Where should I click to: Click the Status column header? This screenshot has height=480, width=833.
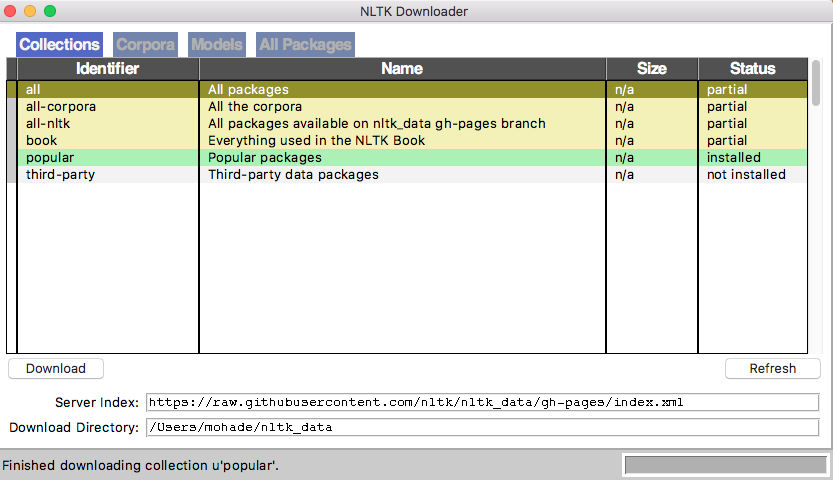[x=753, y=68]
